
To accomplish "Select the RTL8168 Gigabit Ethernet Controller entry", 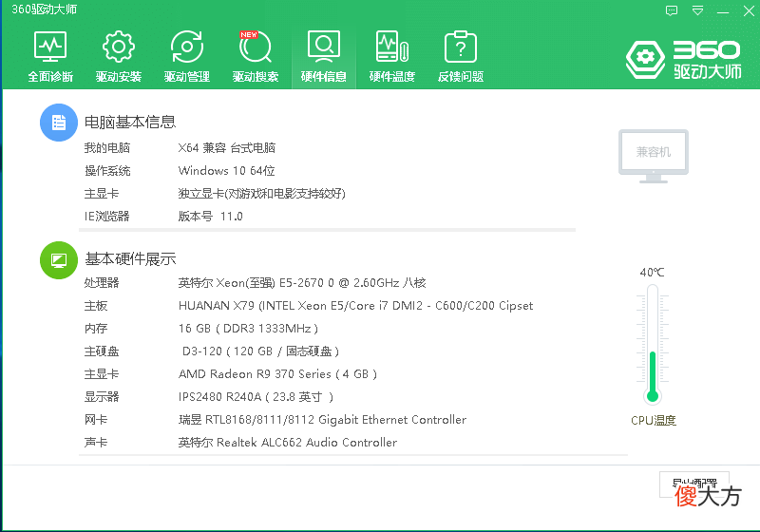I will 322,420.
